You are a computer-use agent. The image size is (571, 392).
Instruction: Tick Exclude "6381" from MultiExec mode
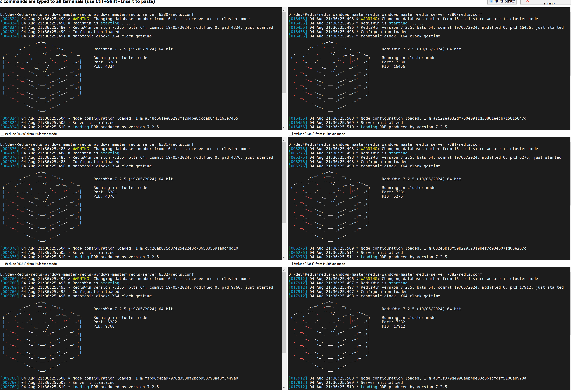click(x=3, y=264)
